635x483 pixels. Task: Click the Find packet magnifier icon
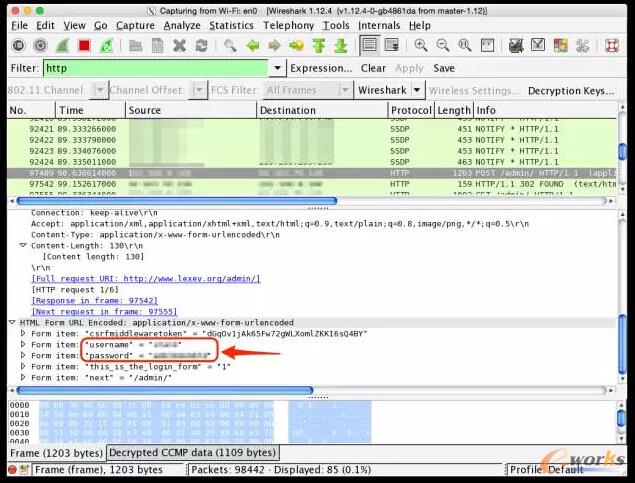point(231,46)
